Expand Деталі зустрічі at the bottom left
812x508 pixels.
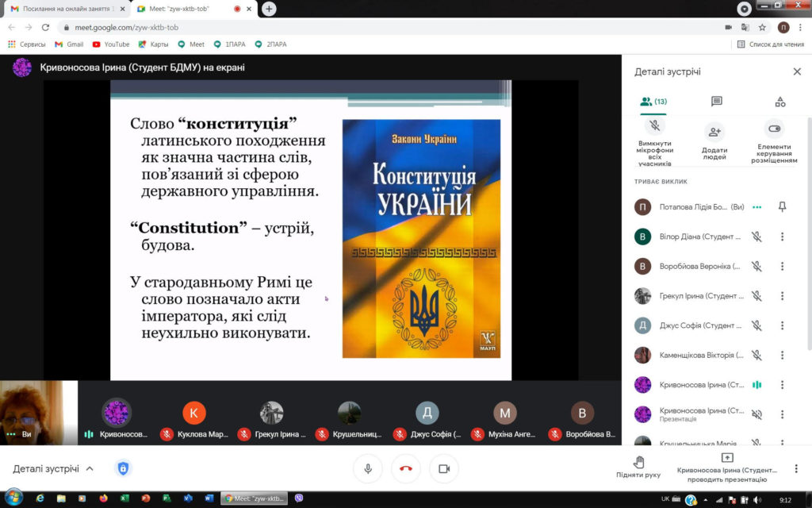coord(53,468)
